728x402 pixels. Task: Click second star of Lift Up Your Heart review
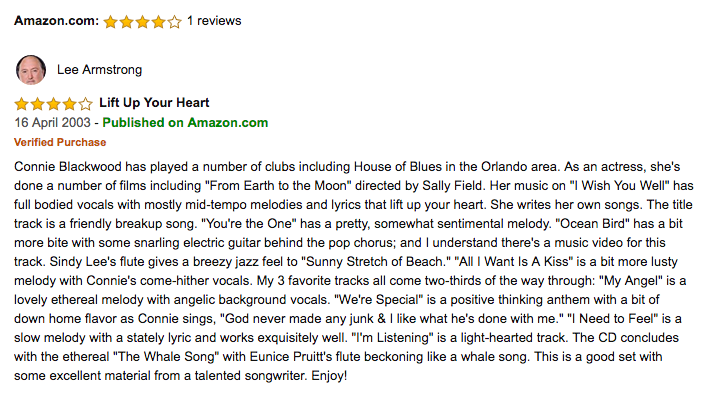click(37, 104)
